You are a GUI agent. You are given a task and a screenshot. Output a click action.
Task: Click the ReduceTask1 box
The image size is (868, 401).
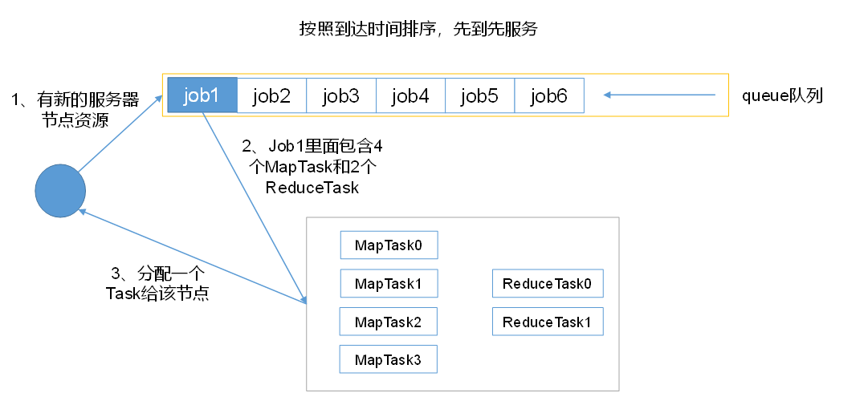[547, 322]
